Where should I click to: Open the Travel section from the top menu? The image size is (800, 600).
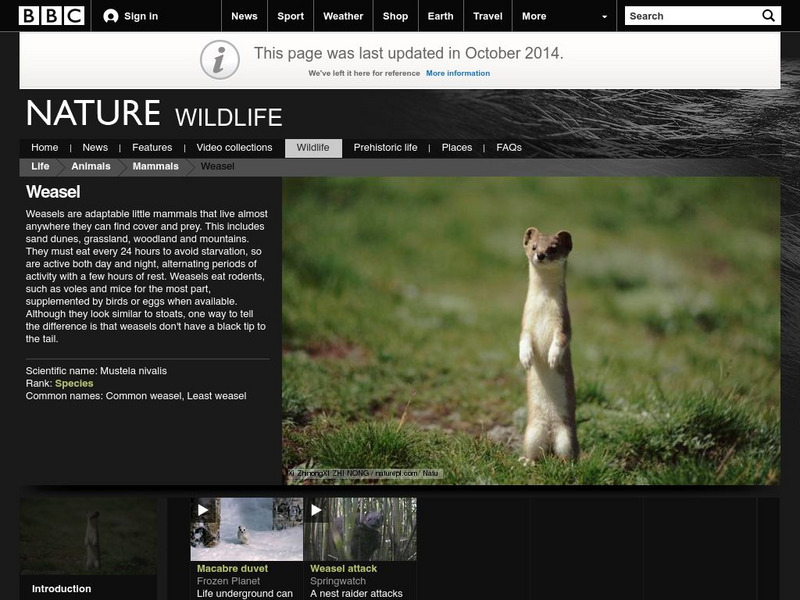489,15
